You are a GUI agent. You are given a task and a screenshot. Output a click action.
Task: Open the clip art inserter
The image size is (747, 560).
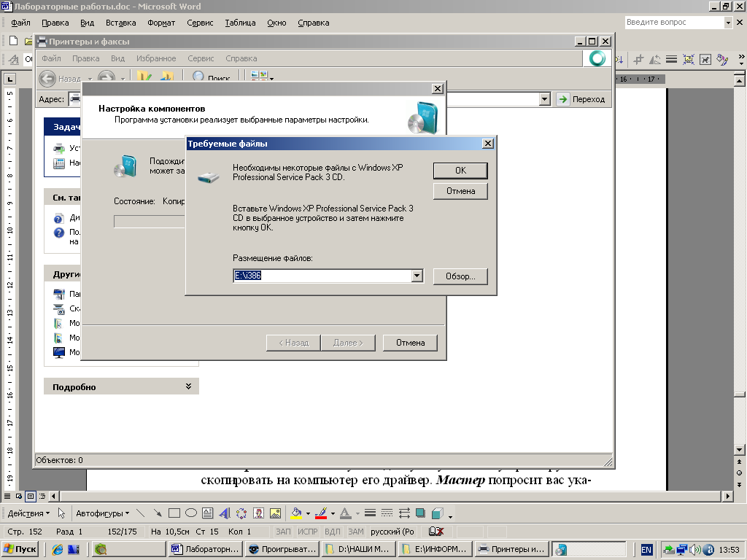click(x=258, y=513)
